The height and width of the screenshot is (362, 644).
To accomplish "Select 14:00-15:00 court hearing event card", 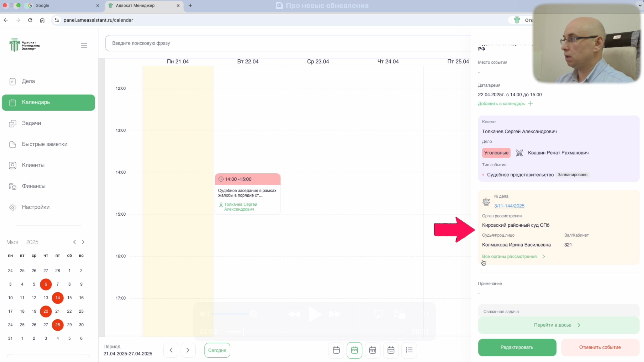I will 248,193.
